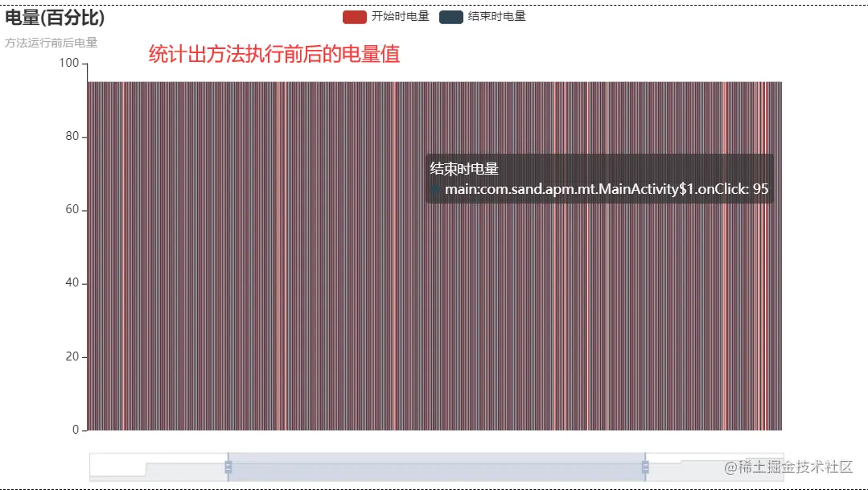Image resolution: width=868 pixels, height=490 pixels.
Task: Click the unselected area left of the zoom window
Action: [157, 465]
